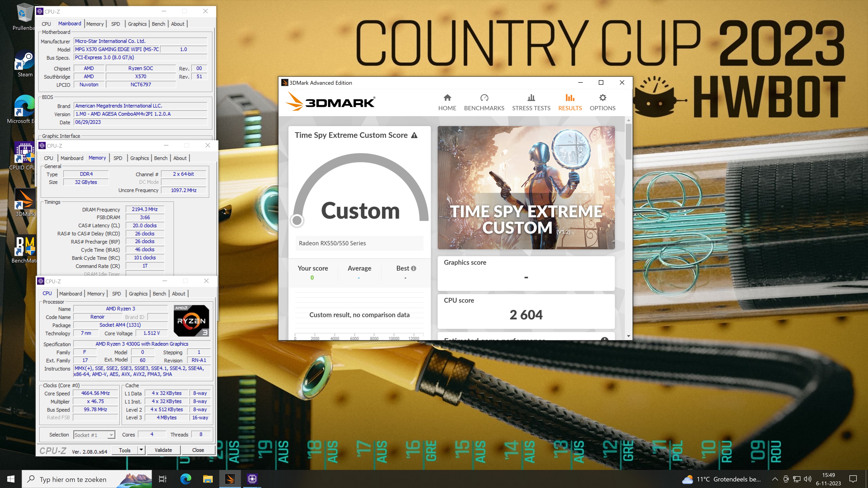Open the 3DMark HOME section

[x=447, y=102]
